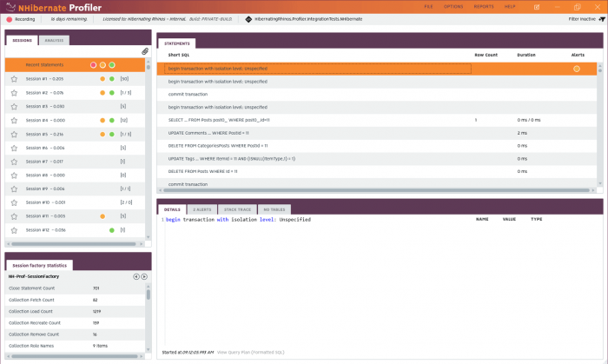Screen dimensions: 608x364
Task: Select DELETE FROM CategoriesPosts statement
Action: coord(377,146)
